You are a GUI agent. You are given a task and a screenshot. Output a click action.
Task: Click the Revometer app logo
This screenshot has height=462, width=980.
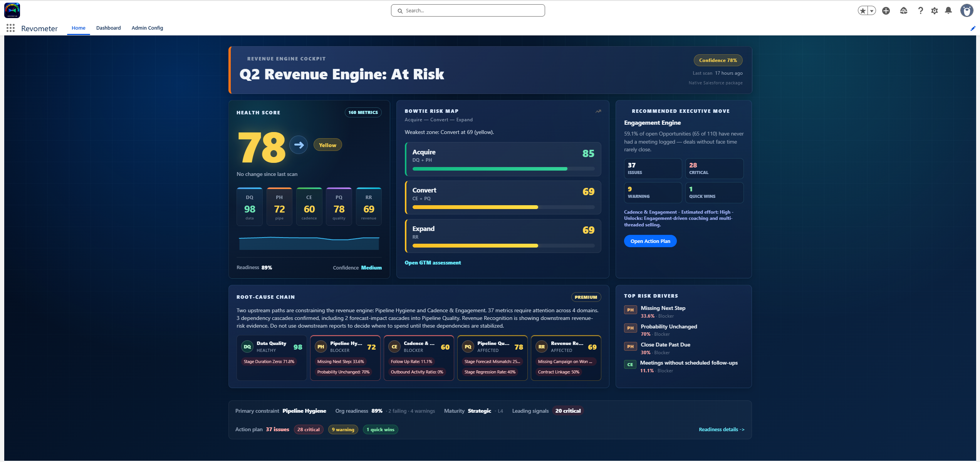(12, 10)
